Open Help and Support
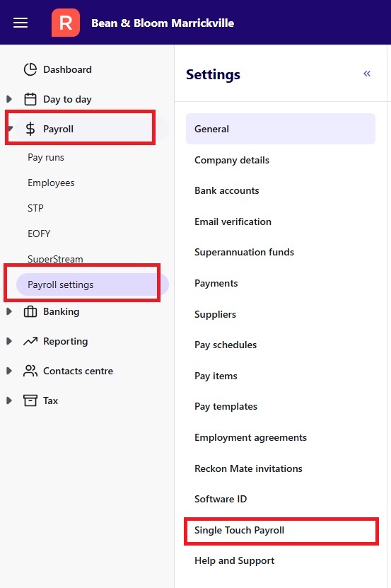 pyautogui.click(x=234, y=560)
